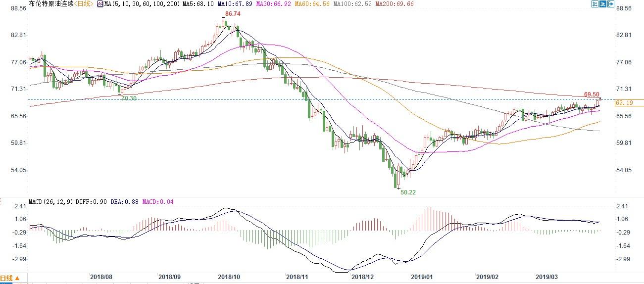The height and width of the screenshot is (284, 644).
Task: Click the <日线> period label in the title
Action: coord(84,4)
